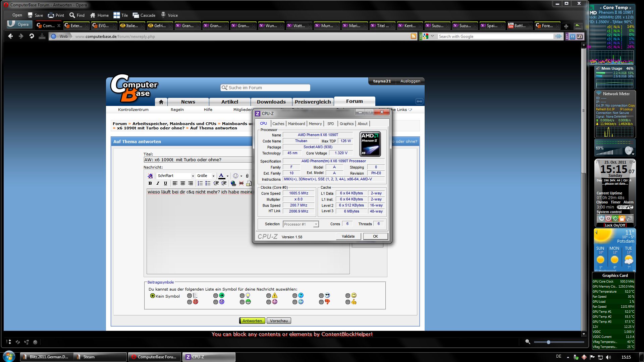Apply underline formatting in editor
Image resolution: width=644 pixels, height=362 pixels.
click(165, 183)
